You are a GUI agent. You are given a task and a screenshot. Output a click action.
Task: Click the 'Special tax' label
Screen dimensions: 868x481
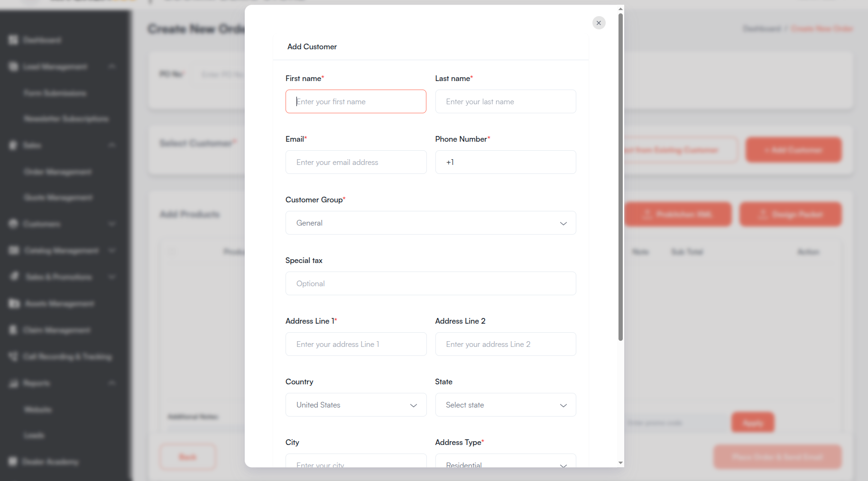coord(304,260)
